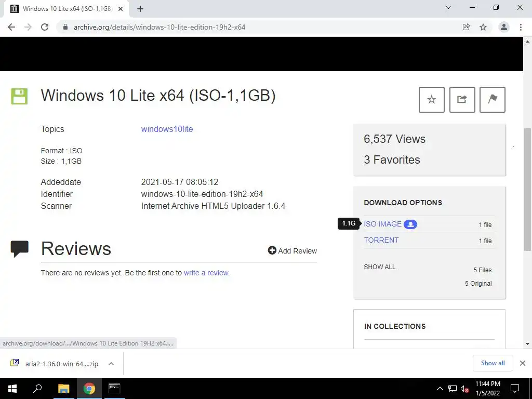Click the '6,537 Views' text

click(x=394, y=139)
